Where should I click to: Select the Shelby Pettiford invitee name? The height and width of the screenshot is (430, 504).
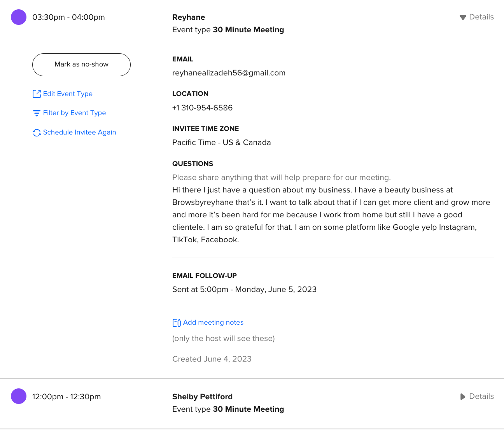tap(202, 397)
